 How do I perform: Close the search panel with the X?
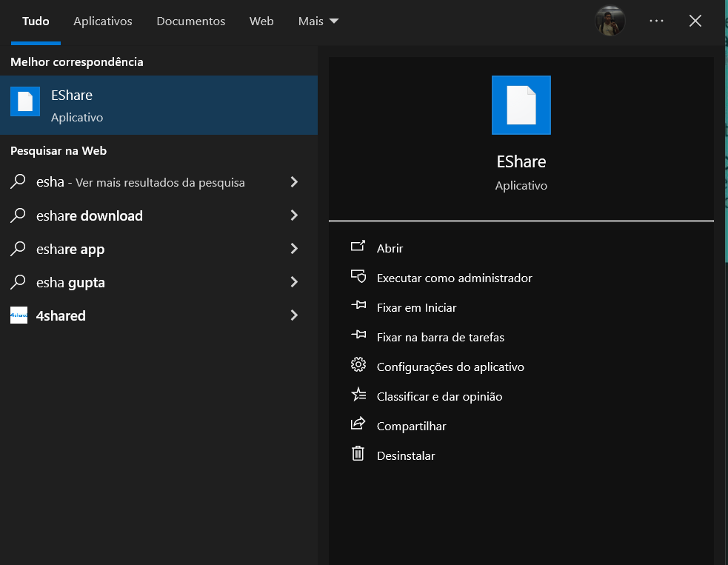tap(695, 21)
